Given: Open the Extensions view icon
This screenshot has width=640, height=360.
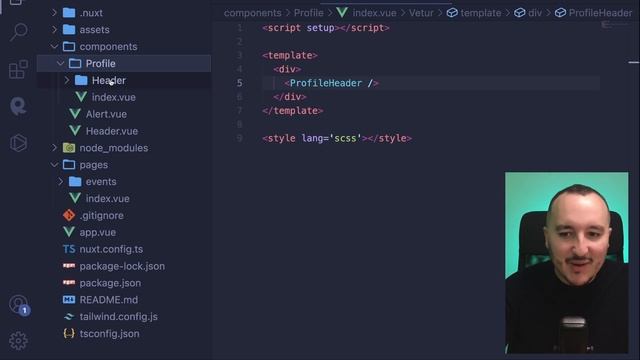Looking at the screenshot, I should pyautogui.click(x=18, y=69).
